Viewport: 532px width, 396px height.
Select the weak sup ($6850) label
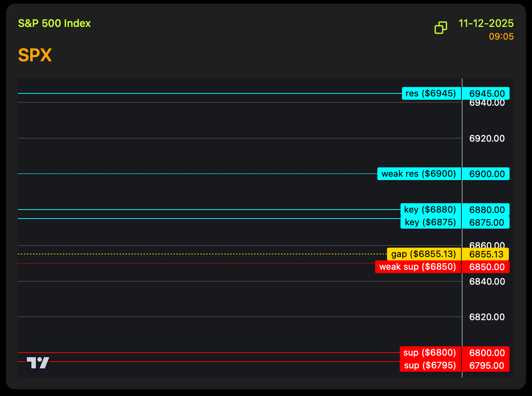point(418,267)
